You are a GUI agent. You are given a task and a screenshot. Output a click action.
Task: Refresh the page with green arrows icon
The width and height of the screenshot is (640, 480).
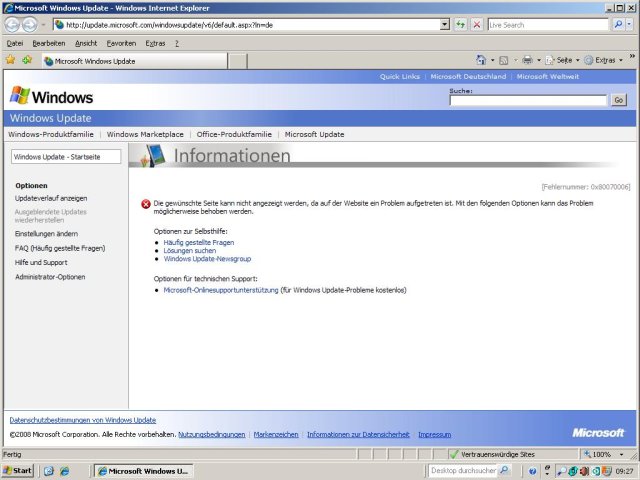pyautogui.click(x=460, y=25)
